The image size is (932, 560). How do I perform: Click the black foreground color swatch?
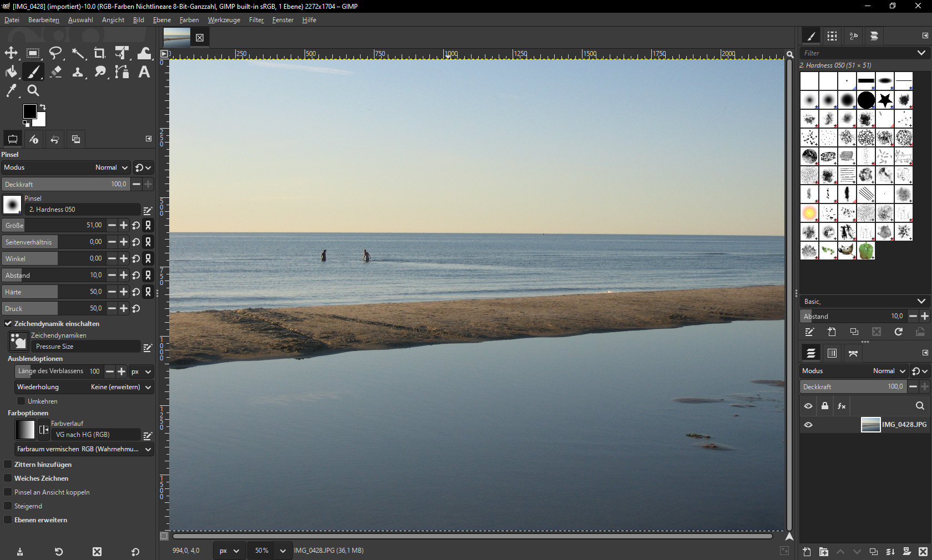click(29, 111)
